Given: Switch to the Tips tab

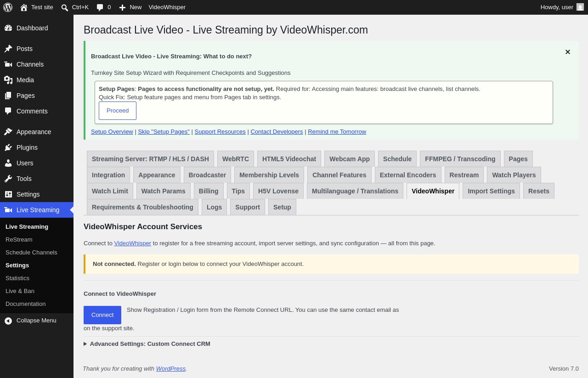Looking at the screenshot, I should tap(238, 191).
